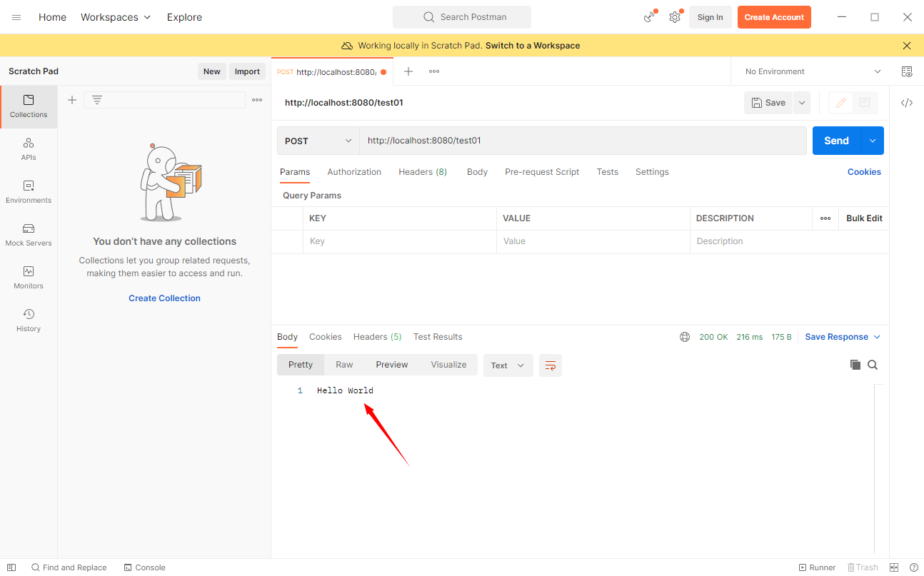Open the Mock Servers sidebar panel
Screen dimensions: 924x576
pyautogui.click(x=29, y=235)
